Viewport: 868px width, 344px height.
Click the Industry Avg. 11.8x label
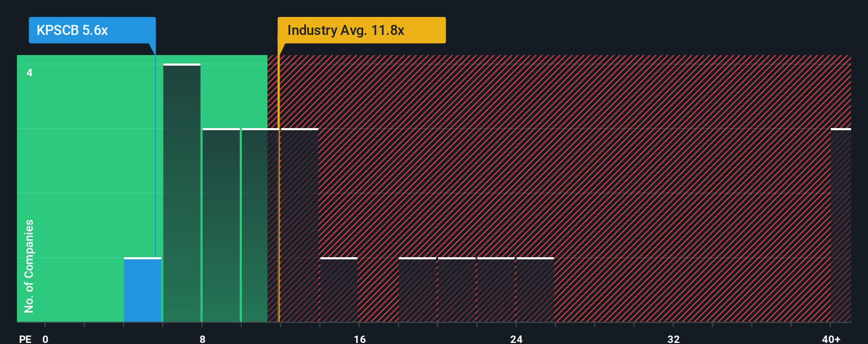pyautogui.click(x=361, y=30)
